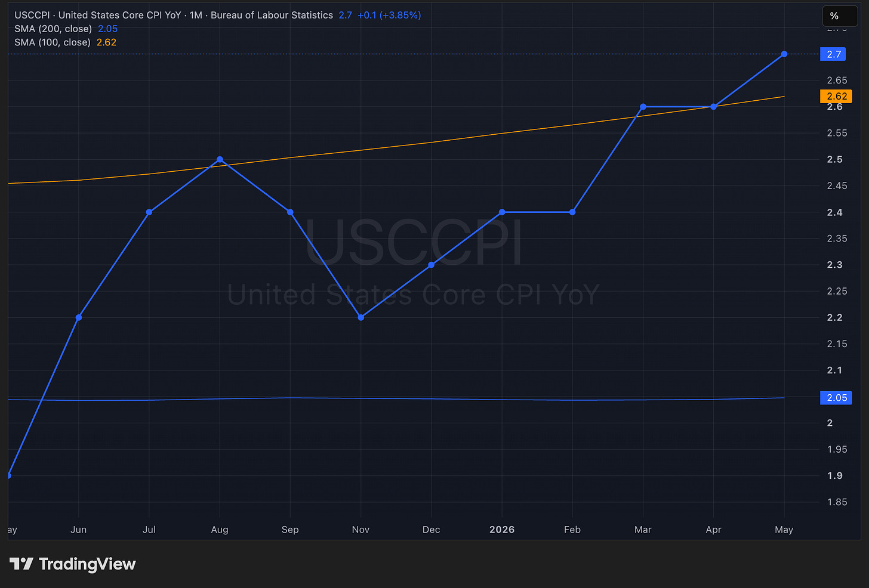The height and width of the screenshot is (588, 869).
Task: Click the 2.3 value on price axis
Action: pyautogui.click(x=835, y=265)
